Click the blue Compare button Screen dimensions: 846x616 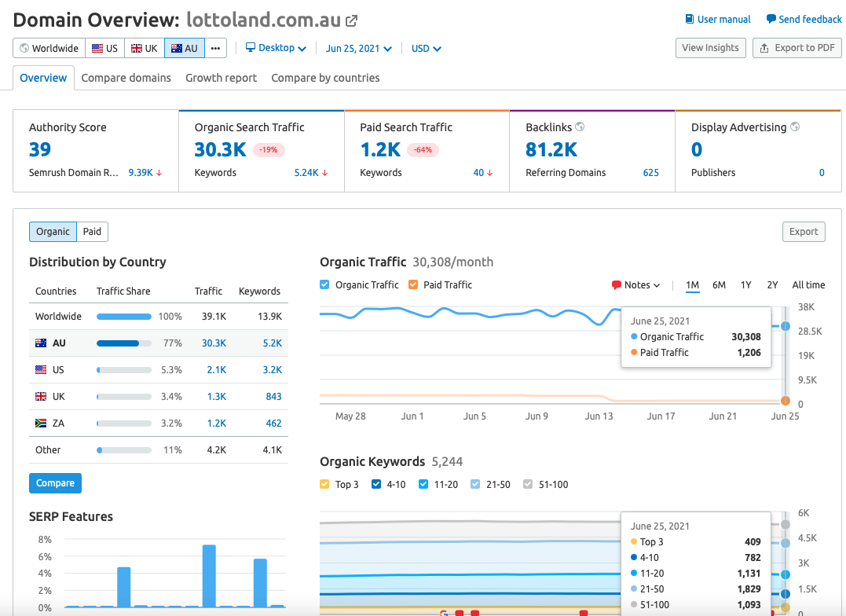(55, 483)
